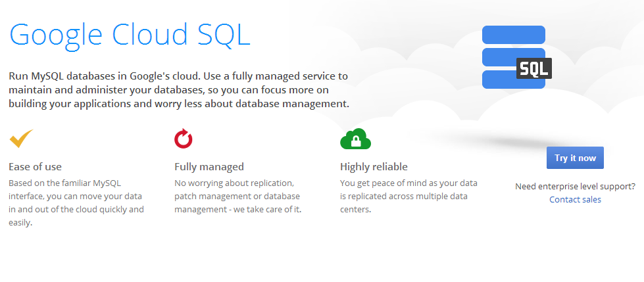Open the Contact sales link

pos(575,199)
